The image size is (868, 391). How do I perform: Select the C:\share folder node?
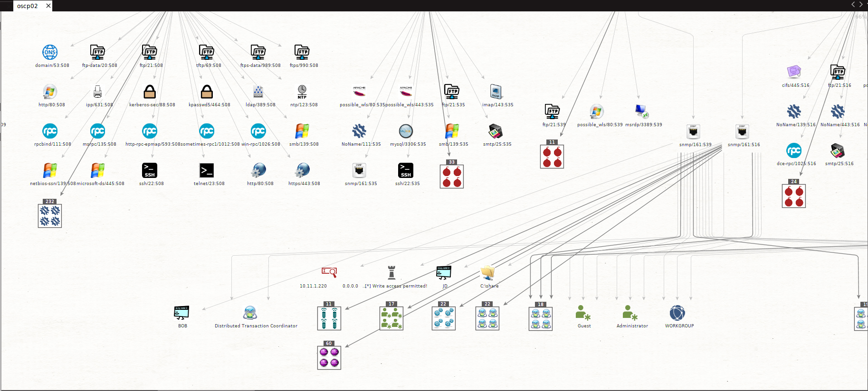pos(487,272)
